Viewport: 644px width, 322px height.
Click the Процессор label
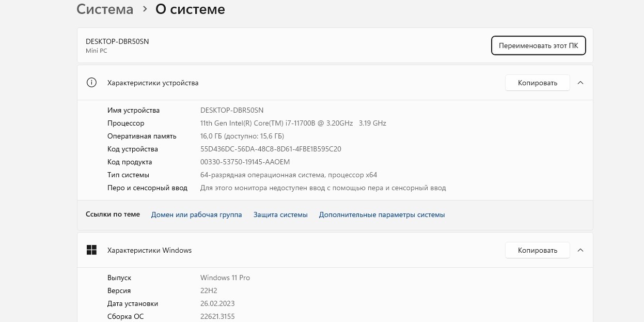[x=126, y=123]
